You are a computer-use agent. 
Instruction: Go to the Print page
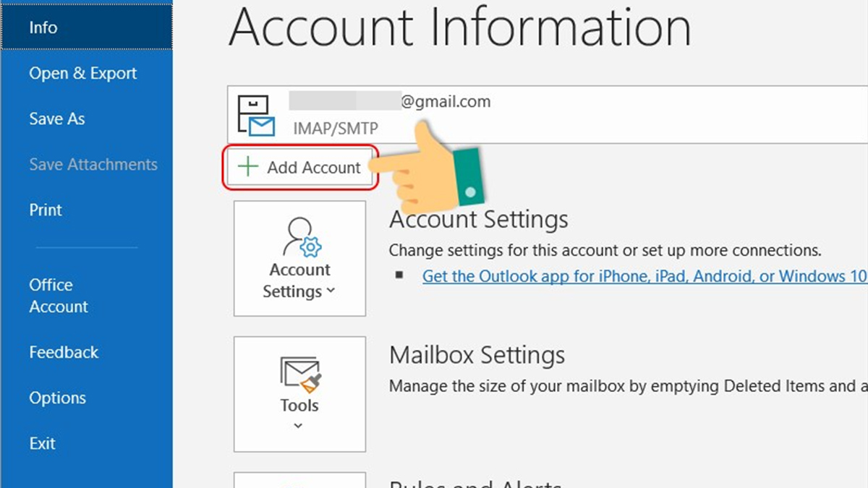coord(46,210)
